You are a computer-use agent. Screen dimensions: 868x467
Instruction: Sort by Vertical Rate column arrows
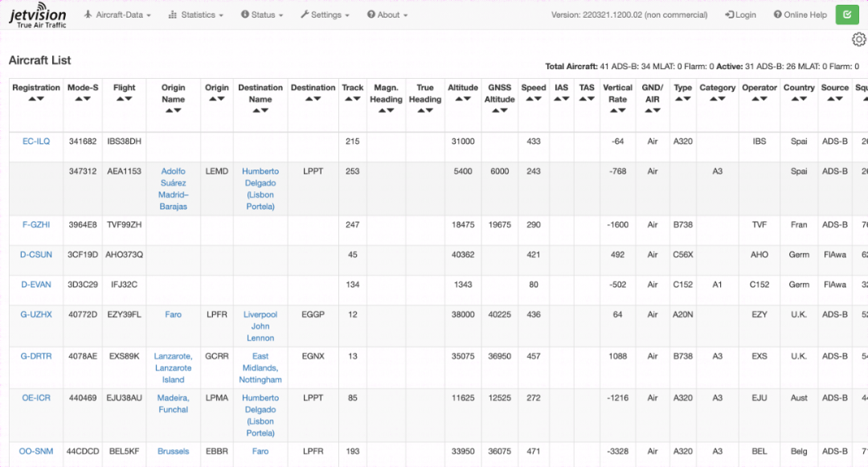(x=617, y=111)
